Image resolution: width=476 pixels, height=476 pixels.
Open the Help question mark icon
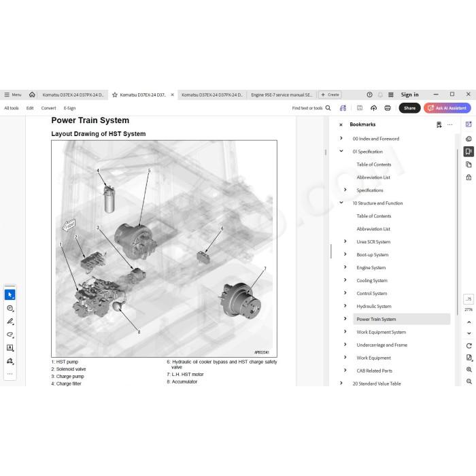click(x=369, y=95)
